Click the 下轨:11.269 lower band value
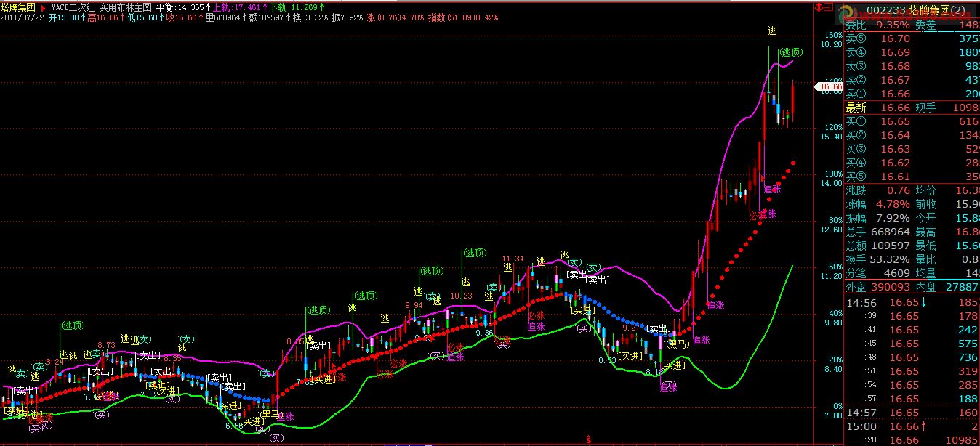Image resolution: width=980 pixels, height=446 pixels. pos(295,7)
